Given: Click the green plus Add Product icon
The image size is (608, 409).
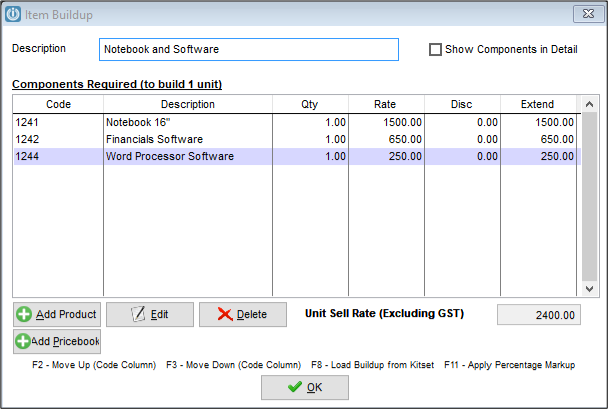Looking at the screenshot, I should click(24, 314).
